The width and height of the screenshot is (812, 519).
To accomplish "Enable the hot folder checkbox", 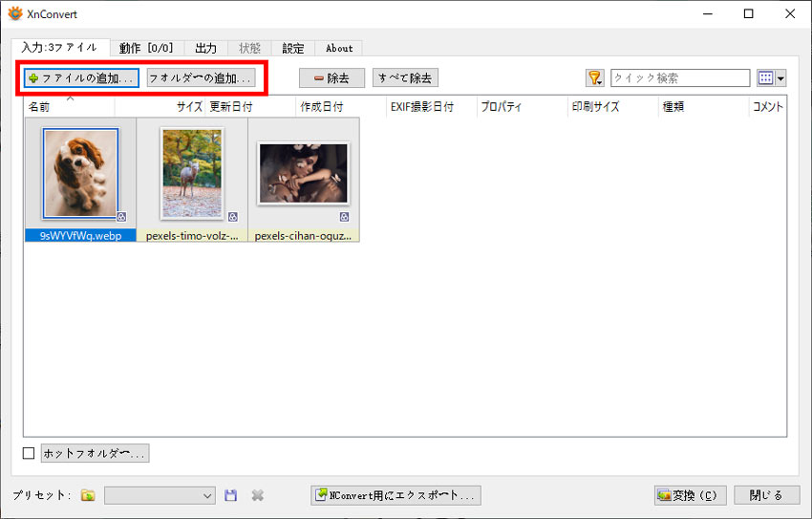I will pyautogui.click(x=29, y=453).
